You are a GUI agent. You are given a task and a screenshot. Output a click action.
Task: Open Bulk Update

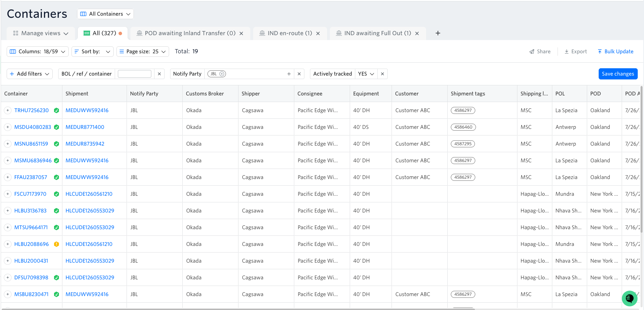coord(615,52)
